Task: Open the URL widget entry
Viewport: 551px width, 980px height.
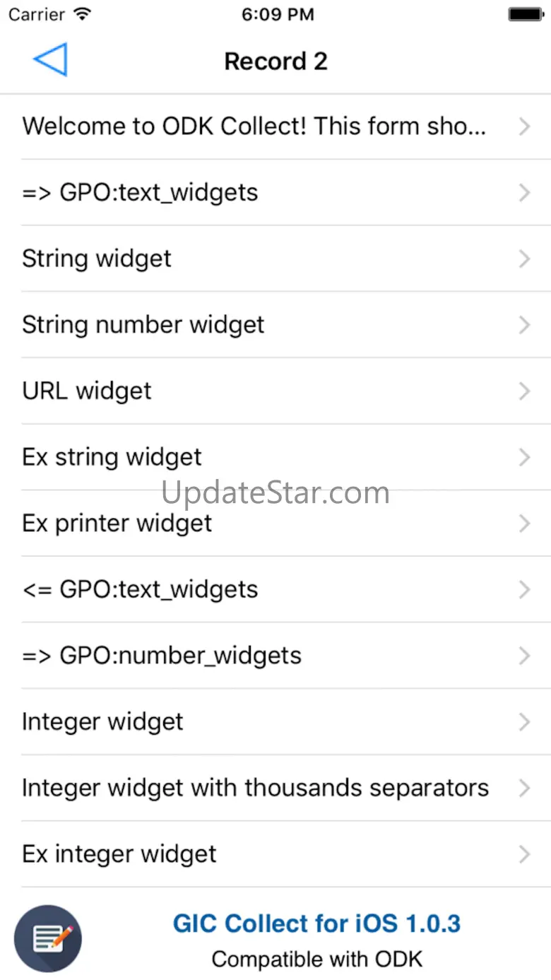Action: (87, 391)
